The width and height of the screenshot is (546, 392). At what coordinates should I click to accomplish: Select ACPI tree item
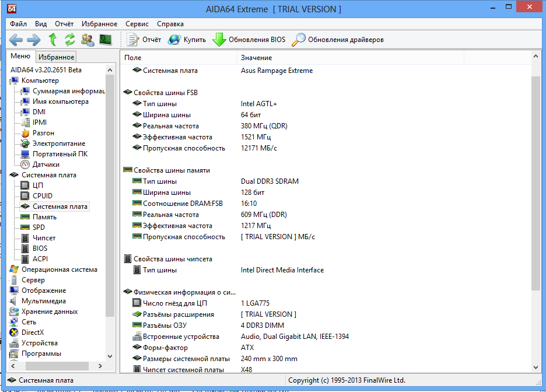40,258
